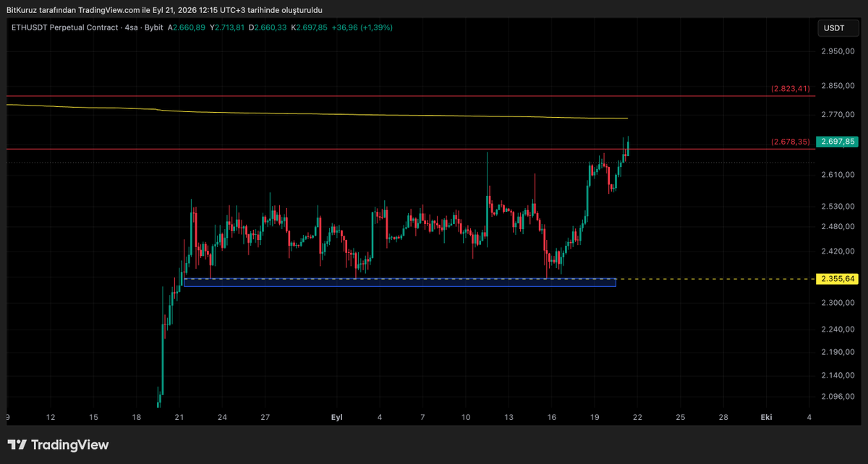Click price axis label 2.300,00
The image size is (868, 464).
(x=838, y=303)
